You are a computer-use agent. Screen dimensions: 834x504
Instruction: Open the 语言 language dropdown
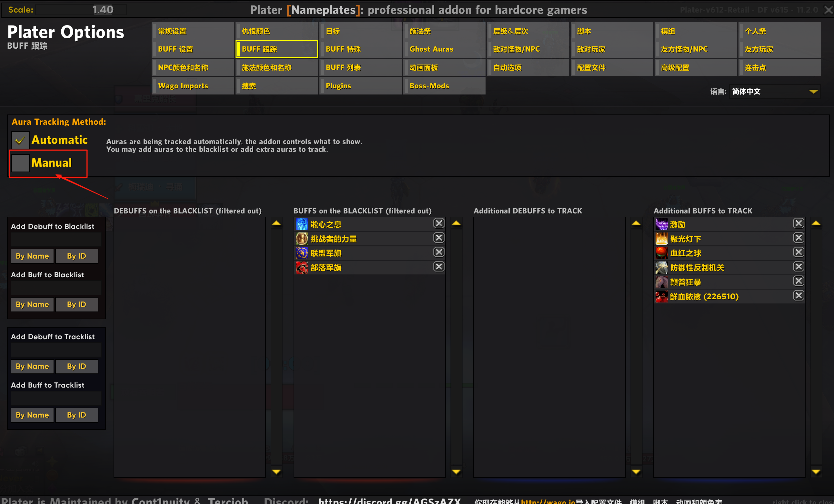tap(774, 92)
